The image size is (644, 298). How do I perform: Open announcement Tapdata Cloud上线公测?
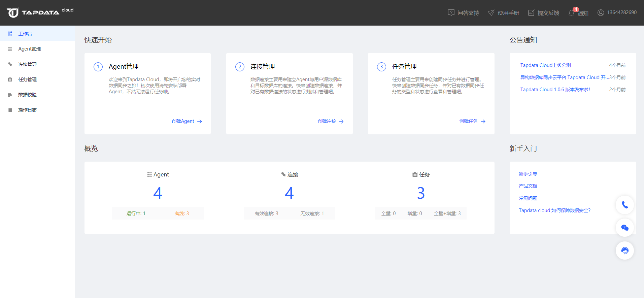[x=546, y=65]
